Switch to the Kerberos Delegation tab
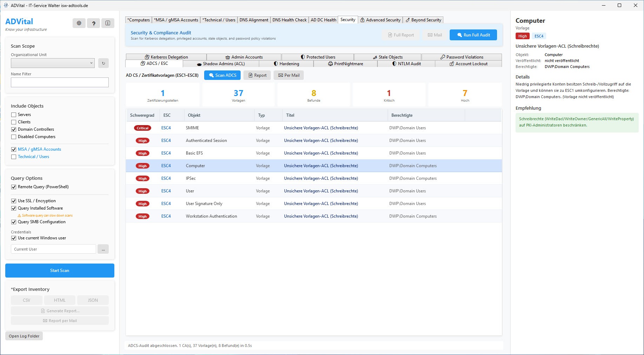Screen dimensions: 644x355 pos(166,57)
